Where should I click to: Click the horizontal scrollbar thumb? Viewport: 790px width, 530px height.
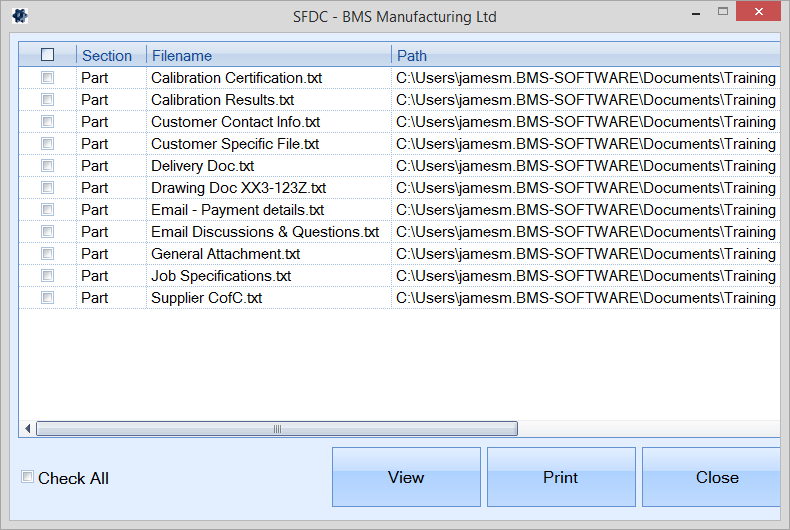tap(276, 429)
